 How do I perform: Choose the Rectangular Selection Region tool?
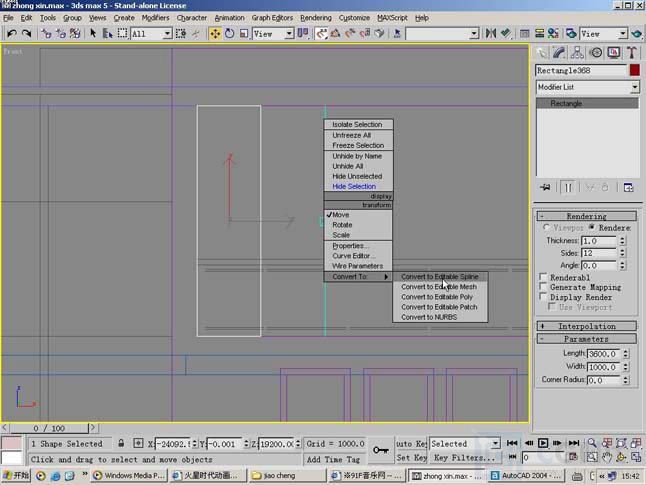coord(122,33)
